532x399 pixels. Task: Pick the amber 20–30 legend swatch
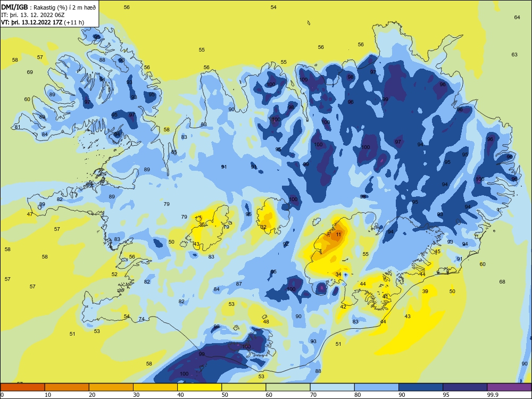point(111,387)
